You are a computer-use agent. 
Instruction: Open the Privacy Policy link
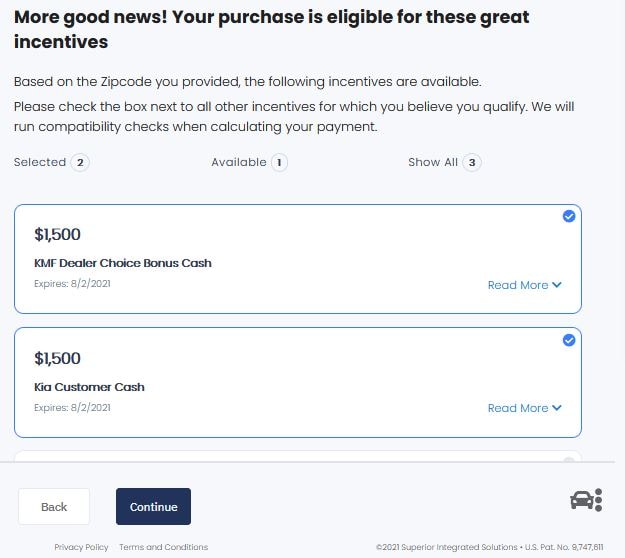pos(81,547)
